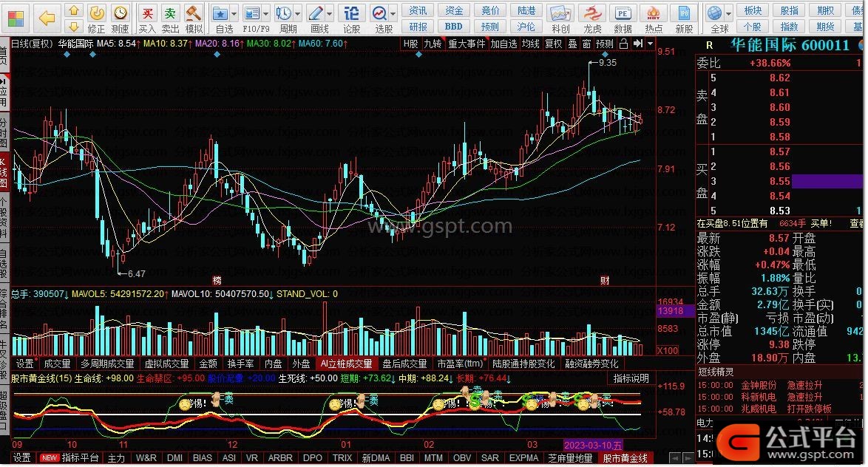The image size is (868, 467).
Task: Click the 9.35 high price label
Action: (607, 63)
